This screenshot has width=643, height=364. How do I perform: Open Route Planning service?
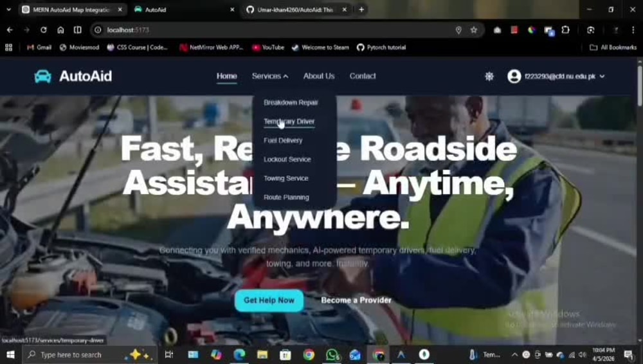[286, 197]
